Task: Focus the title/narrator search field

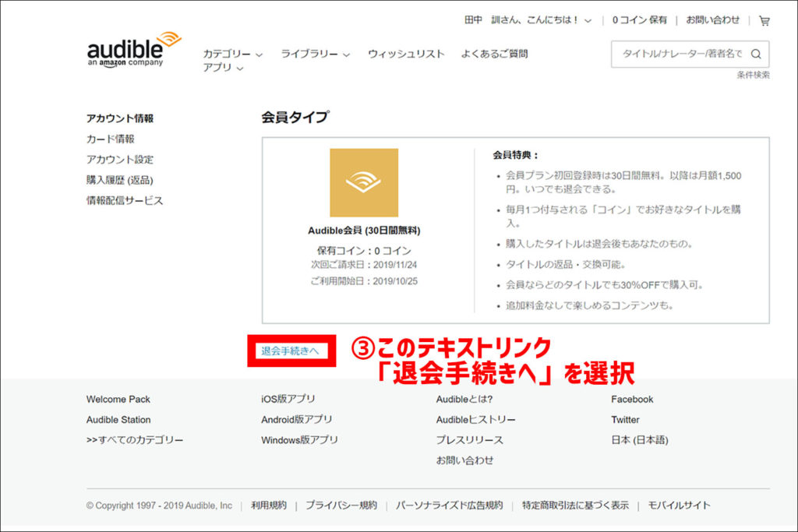Action: click(681, 54)
